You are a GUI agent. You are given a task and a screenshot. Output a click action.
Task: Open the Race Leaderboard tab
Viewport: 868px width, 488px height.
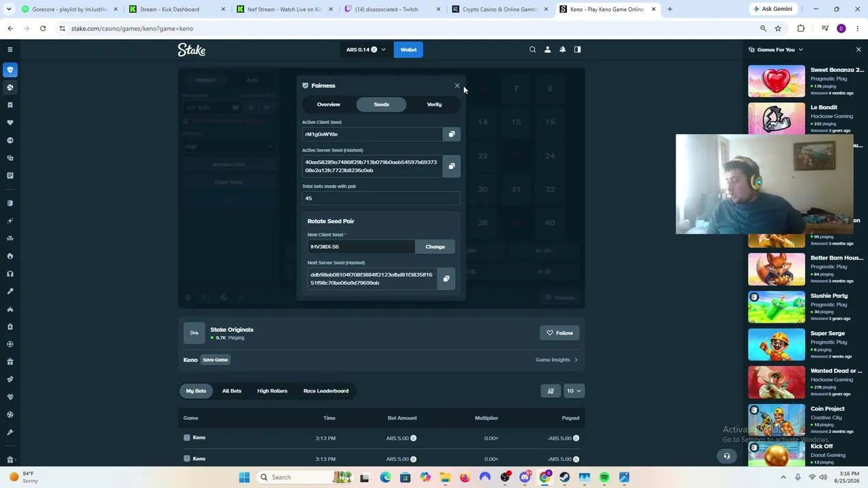click(325, 391)
